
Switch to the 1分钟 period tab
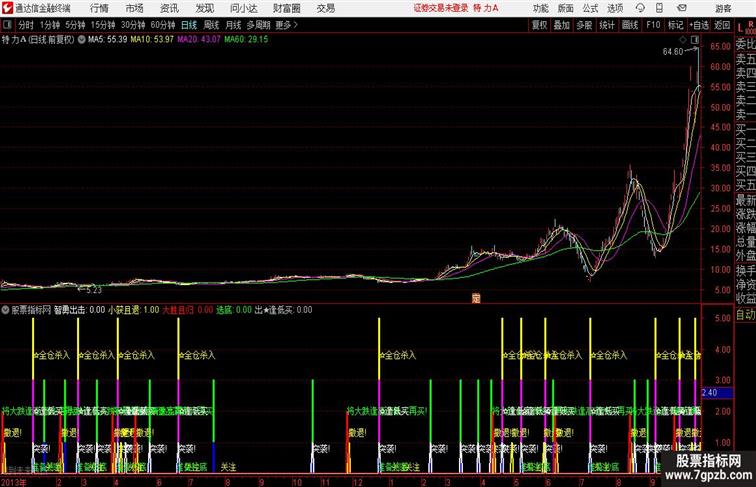click(50, 25)
